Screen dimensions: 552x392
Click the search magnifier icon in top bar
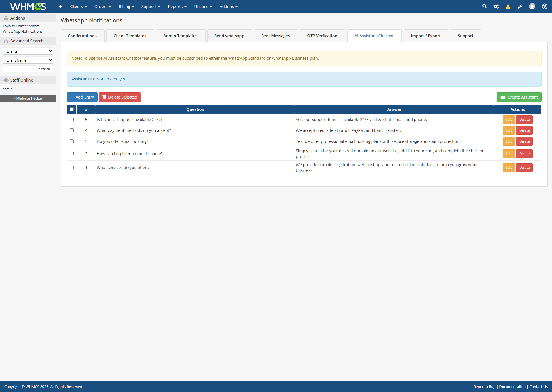(484, 6)
